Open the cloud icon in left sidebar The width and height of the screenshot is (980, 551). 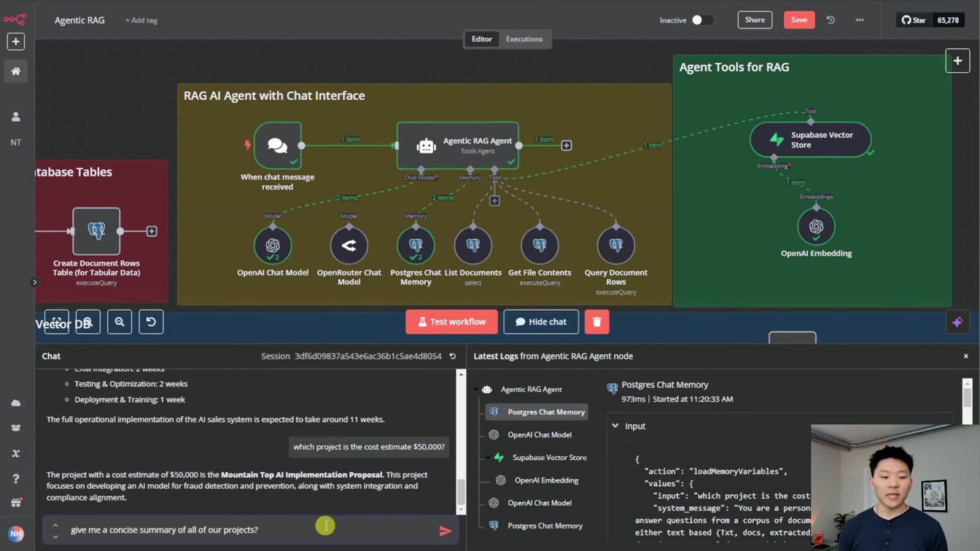point(15,403)
